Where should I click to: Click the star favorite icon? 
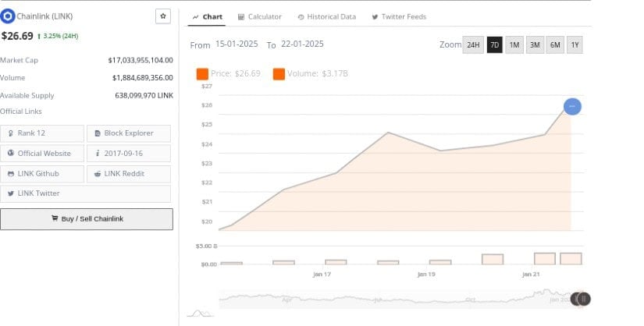point(163,16)
